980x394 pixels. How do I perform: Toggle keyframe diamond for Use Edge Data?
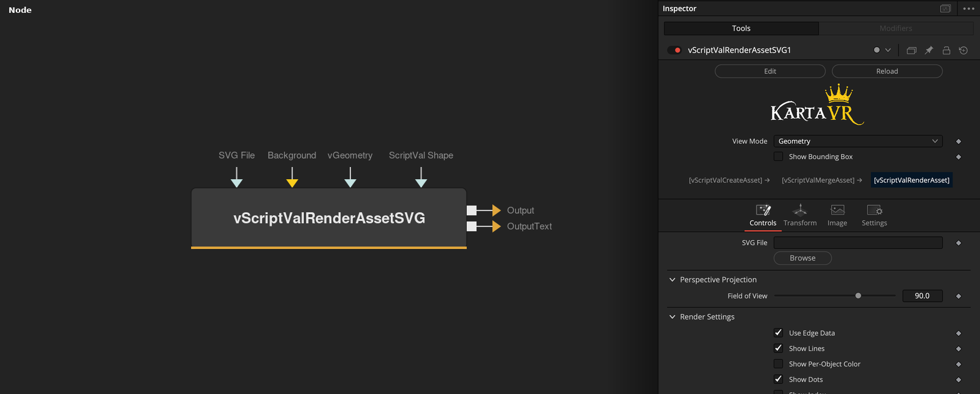[x=959, y=333]
